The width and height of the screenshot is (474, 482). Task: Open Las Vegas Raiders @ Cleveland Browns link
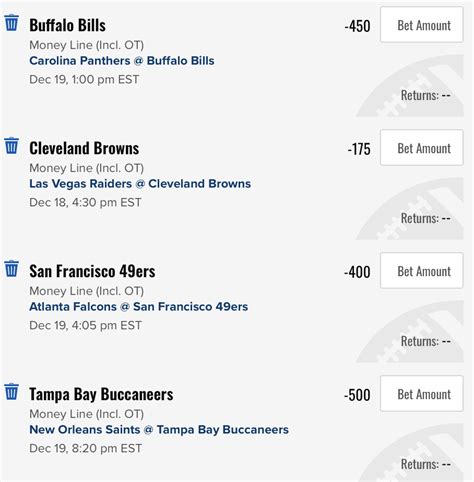140,184
